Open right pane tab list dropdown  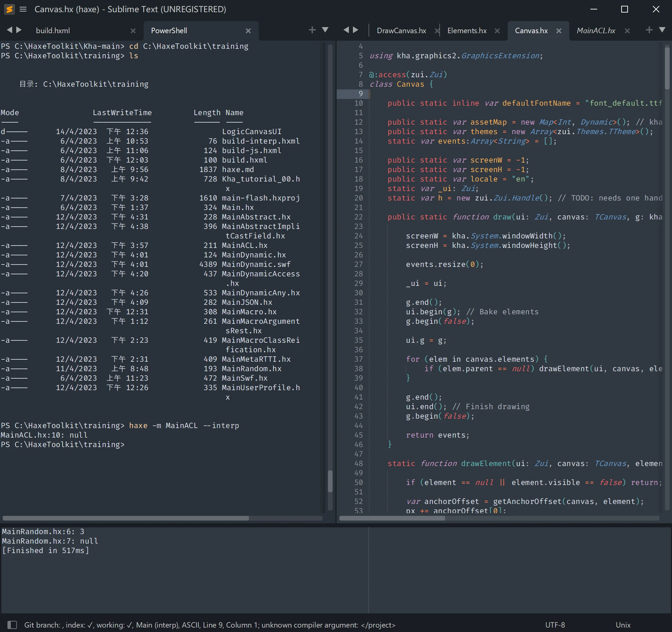[662, 30]
